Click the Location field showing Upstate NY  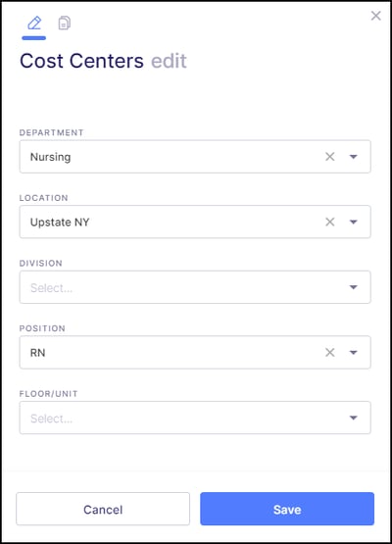[x=195, y=222]
